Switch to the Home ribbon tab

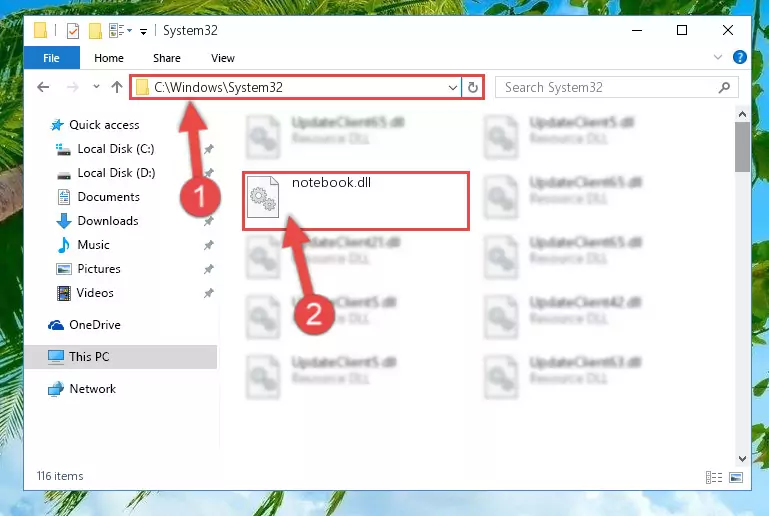coord(109,58)
